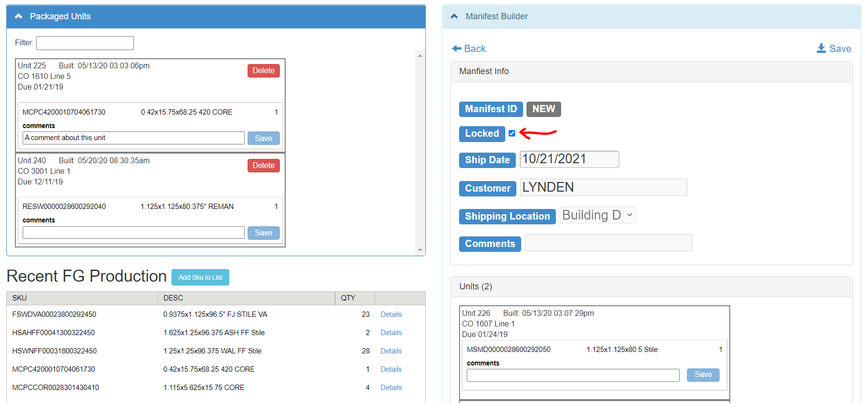The image size is (868, 403).
Task: Click the Unit 240 comments field
Action: (x=133, y=233)
